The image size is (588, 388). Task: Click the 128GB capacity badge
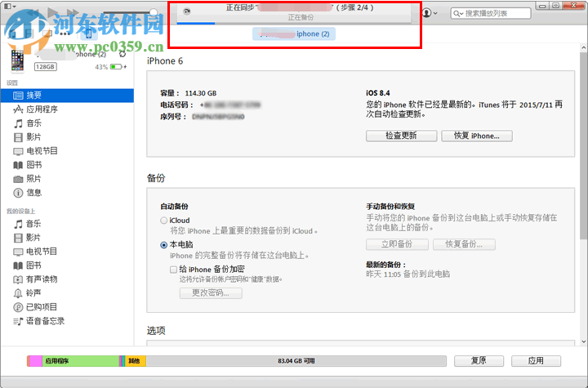pos(46,67)
